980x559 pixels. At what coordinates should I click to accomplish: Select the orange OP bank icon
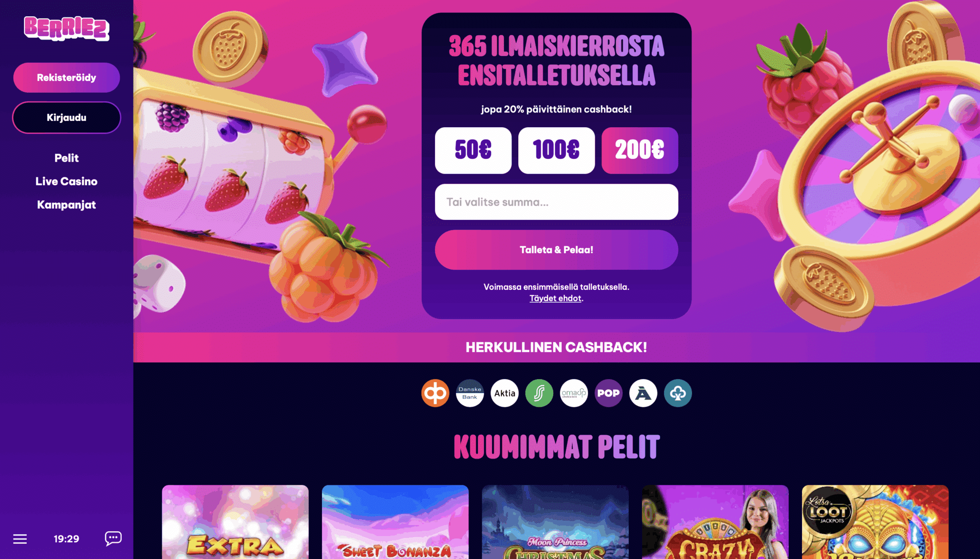coord(435,393)
